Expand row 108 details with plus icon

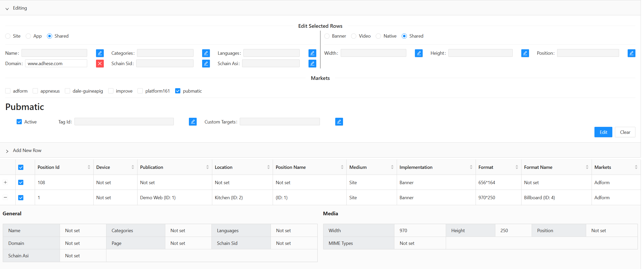(5, 182)
